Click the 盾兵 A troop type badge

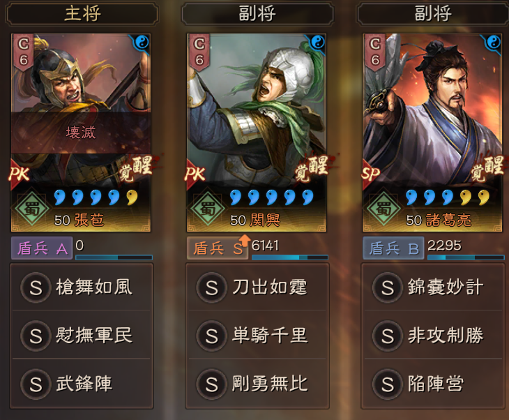tap(42, 248)
